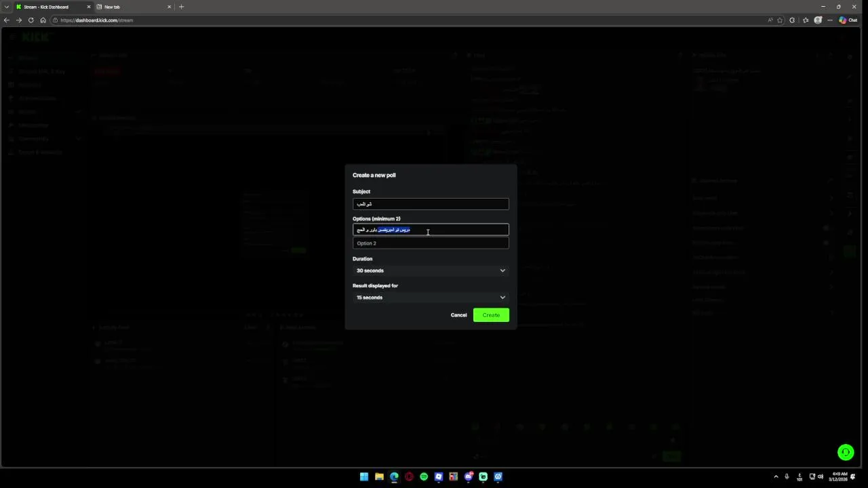Reload the page with refresh icon
The image size is (868, 488).
point(31,20)
